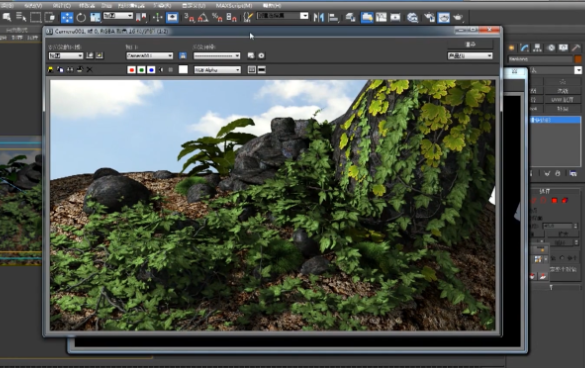Toggle alpha channel display
585x368 pixels.
pyautogui.click(x=161, y=69)
